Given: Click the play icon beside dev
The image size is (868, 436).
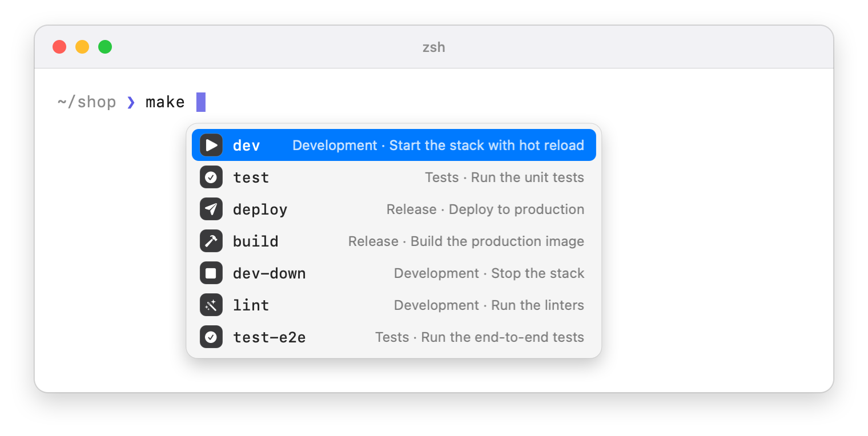Looking at the screenshot, I should click(x=211, y=145).
